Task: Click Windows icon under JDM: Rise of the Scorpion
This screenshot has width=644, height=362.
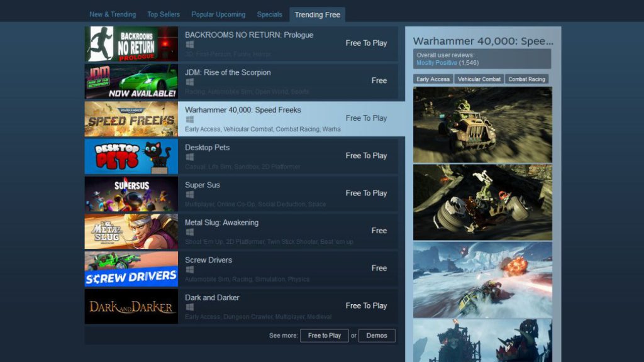Action: pos(189,82)
